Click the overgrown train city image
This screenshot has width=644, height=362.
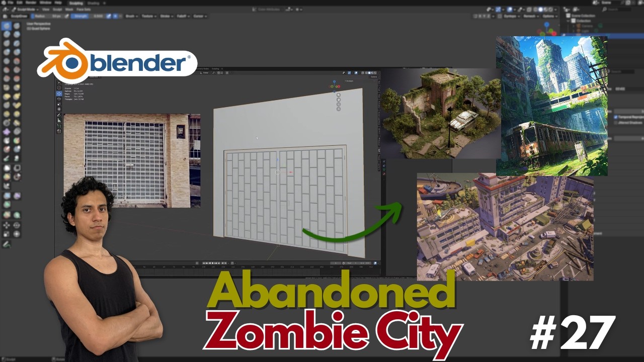click(551, 106)
